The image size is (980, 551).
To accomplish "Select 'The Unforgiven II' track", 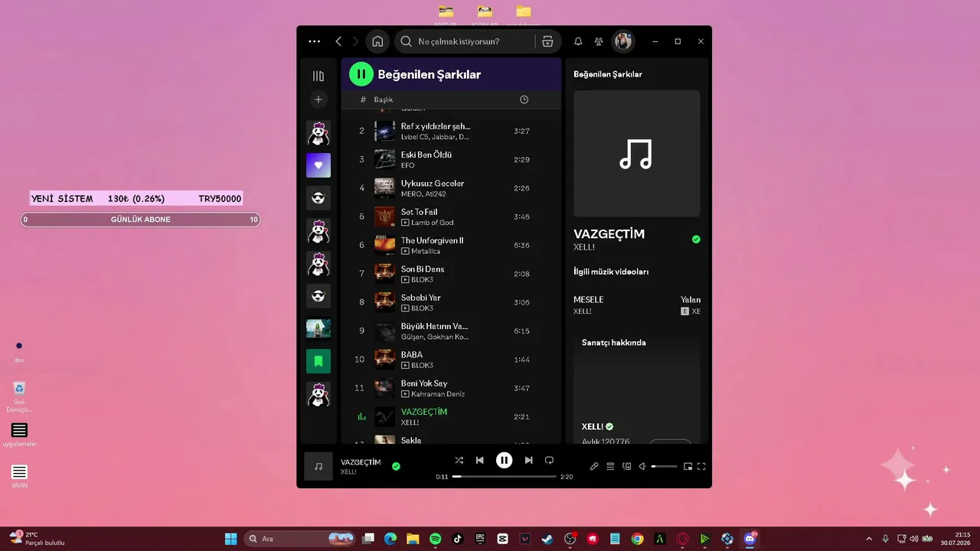I will tap(432, 240).
